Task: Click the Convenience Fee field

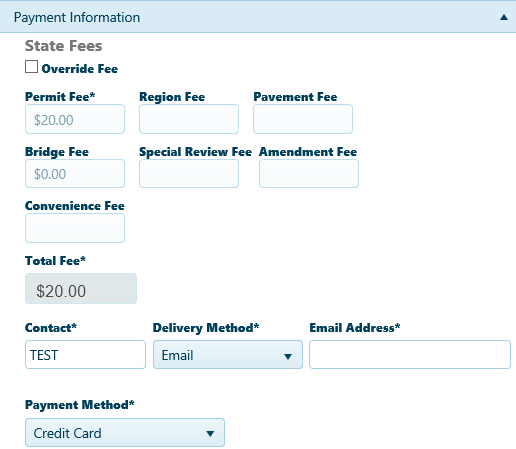Action: coord(75,228)
